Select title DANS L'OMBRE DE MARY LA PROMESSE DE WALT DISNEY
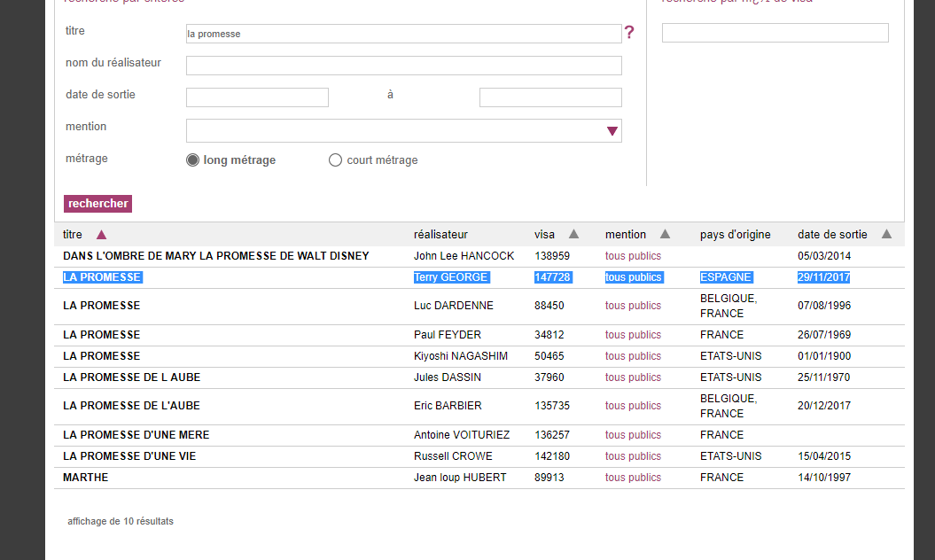Image resolution: width=935 pixels, height=560 pixels. pos(216,256)
